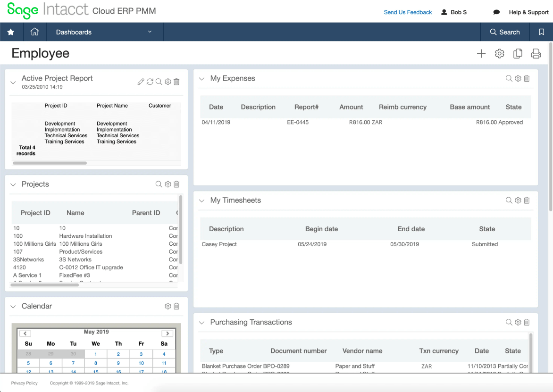Delete the My Expenses component via its trash icon
The width and height of the screenshot is (553, 392).
pyautogui.click(x=527, y=78)
